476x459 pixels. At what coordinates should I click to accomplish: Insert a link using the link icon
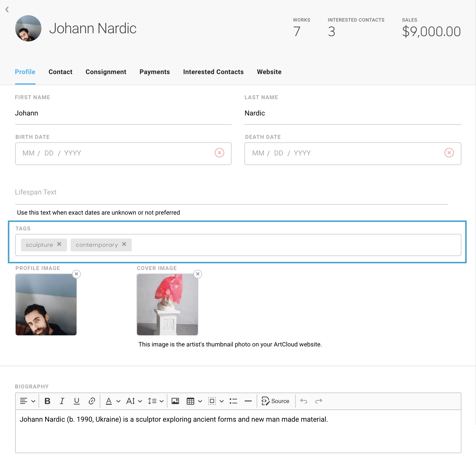click(x=92, y=401)
